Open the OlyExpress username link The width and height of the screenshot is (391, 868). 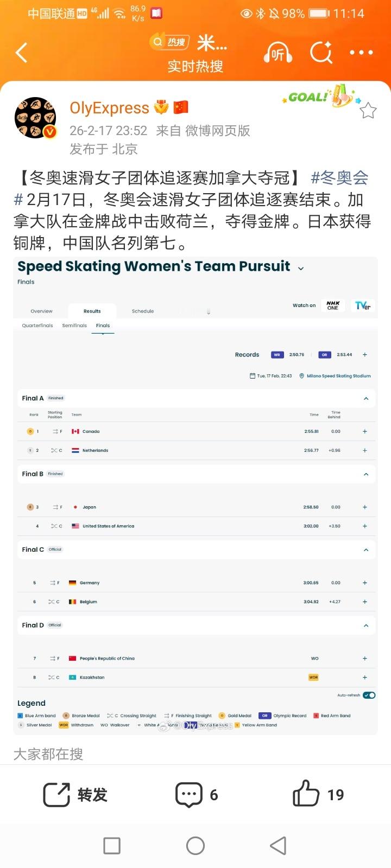pyautogui.click(x=109, y=108)
